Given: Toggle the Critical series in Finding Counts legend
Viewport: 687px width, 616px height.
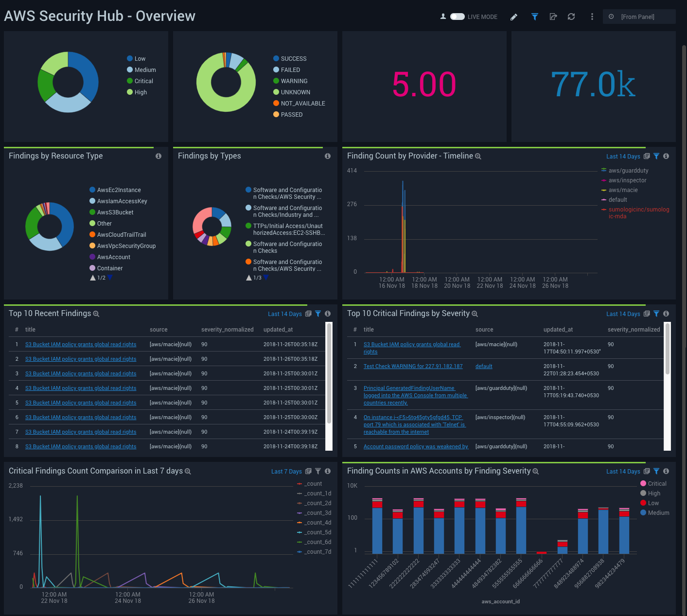Looking at the screenshot, I should tap(657, 483).
